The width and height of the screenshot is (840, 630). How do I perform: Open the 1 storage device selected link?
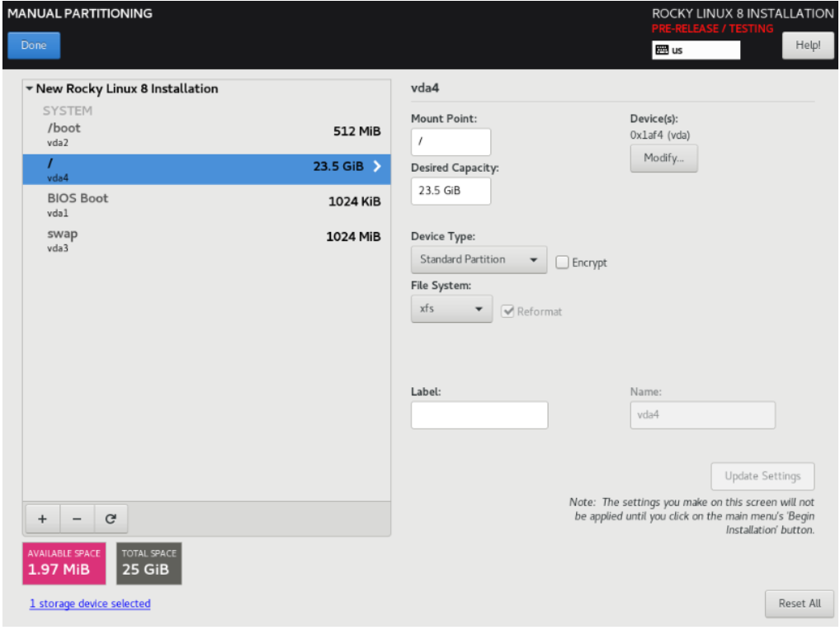click(x=90, y=604)
